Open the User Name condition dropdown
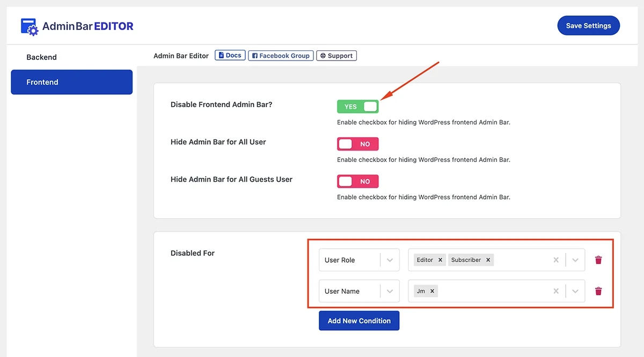This screenshot has width=644, height=357. pyautogui.click(x=390, y=291)
